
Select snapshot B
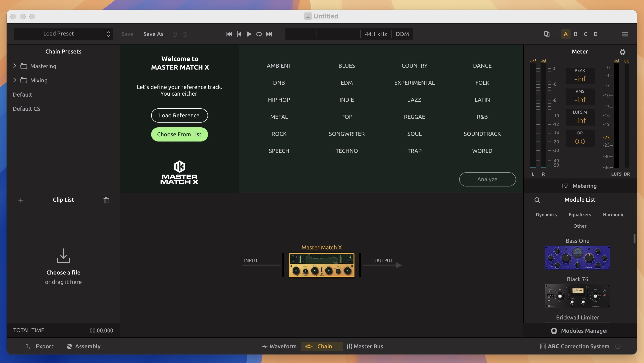pos(576,34)
